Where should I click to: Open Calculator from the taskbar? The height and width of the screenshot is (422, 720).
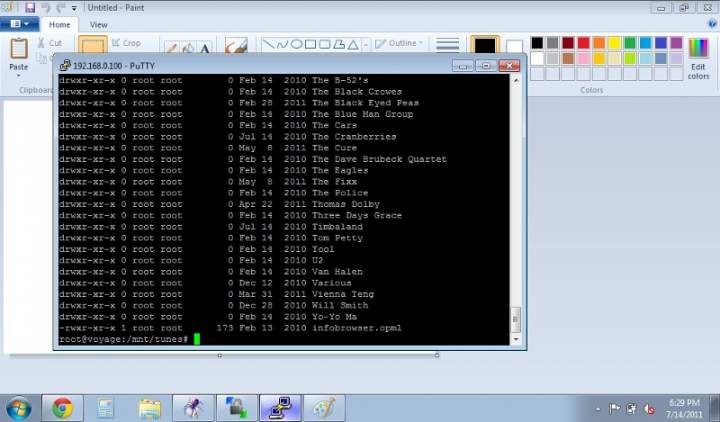point(106,408)
